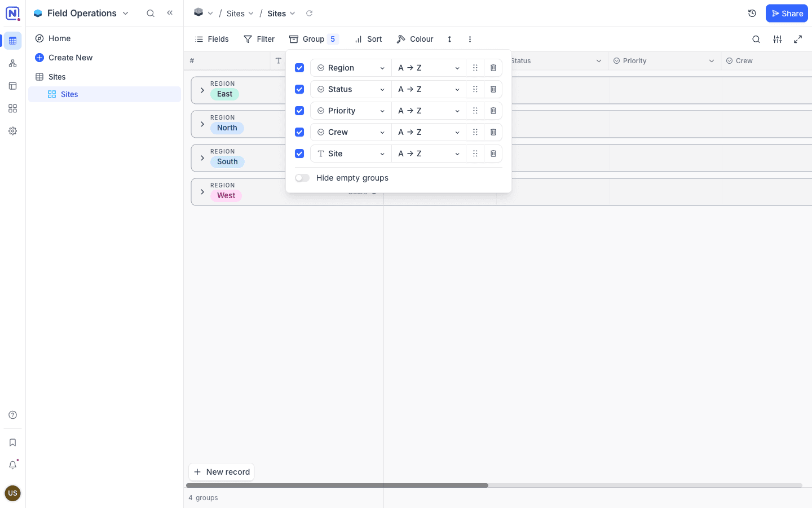The image size is (812, 508).
Task: Open revision history clock icon
Action: (752, 13)
